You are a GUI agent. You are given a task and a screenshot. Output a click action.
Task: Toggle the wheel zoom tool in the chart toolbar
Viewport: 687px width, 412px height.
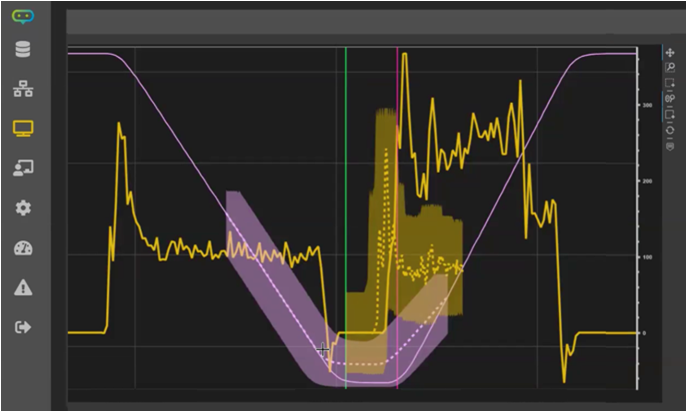(x=670, y=99)
